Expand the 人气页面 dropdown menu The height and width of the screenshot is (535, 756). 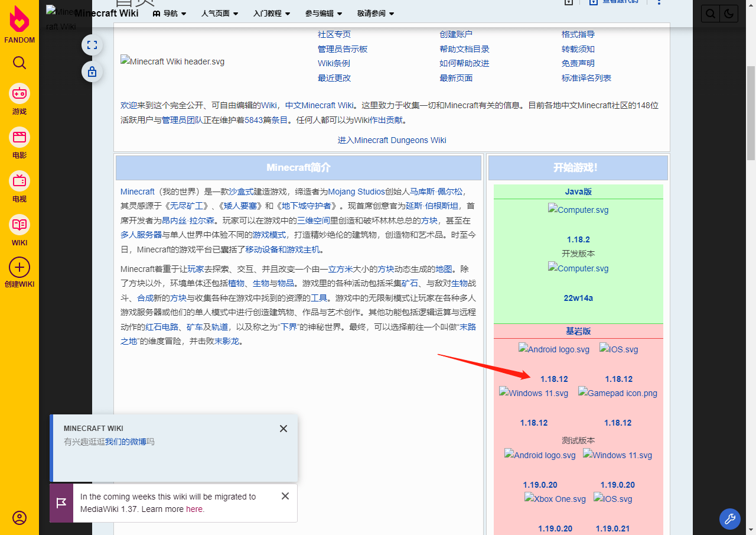220,14
